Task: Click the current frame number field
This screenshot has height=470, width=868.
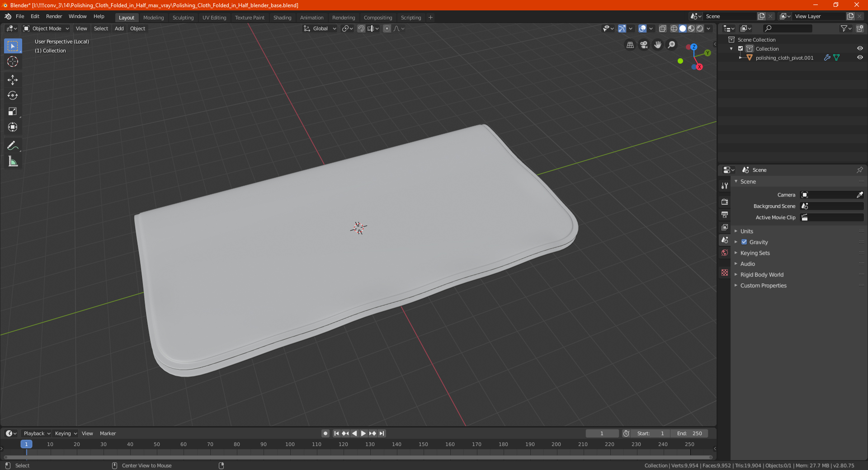Action: pyautogui.click(x=602, y=433)
